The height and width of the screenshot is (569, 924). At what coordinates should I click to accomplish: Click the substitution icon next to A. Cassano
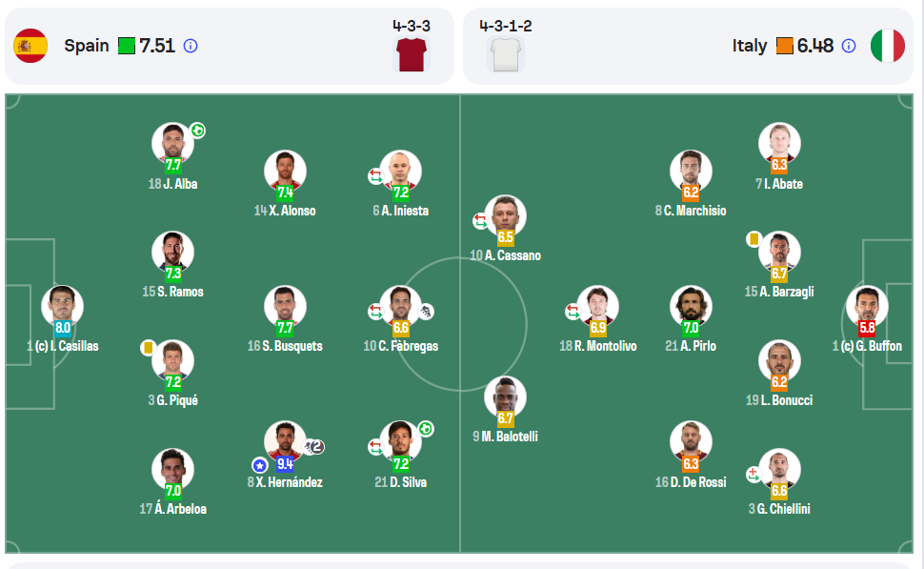(480, 221)
